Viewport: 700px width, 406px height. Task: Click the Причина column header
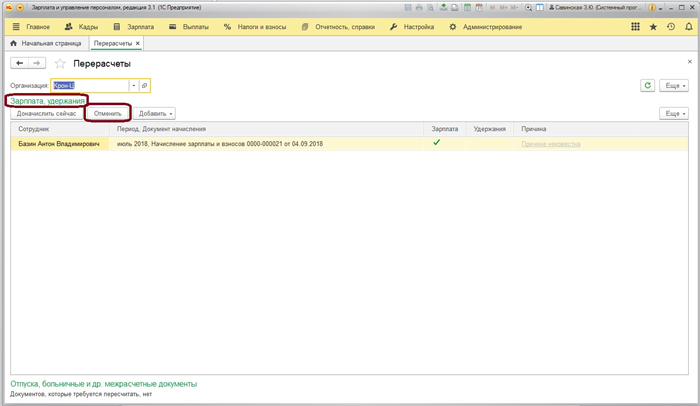[600, 129]
